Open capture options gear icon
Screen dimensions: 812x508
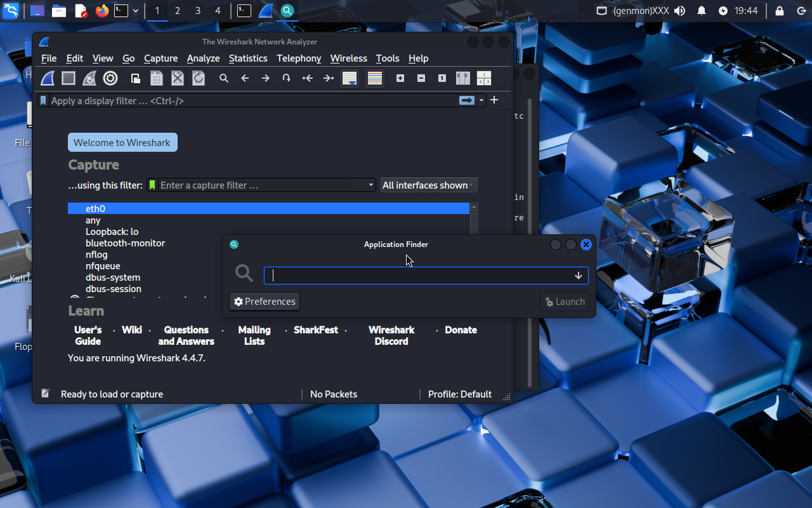pyautogui.click(x=110, y=78)
